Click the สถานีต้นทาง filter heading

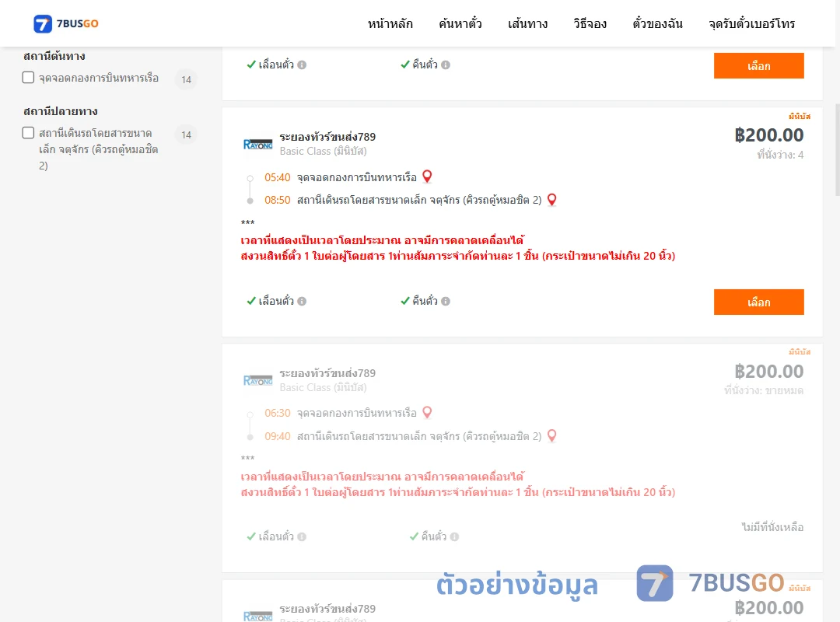[54, 56]
